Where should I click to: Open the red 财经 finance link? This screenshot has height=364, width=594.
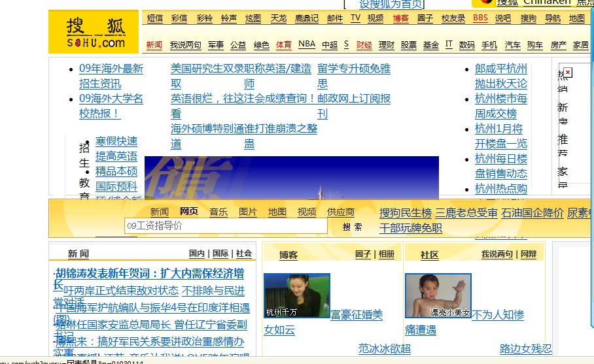tap(364, 45)
